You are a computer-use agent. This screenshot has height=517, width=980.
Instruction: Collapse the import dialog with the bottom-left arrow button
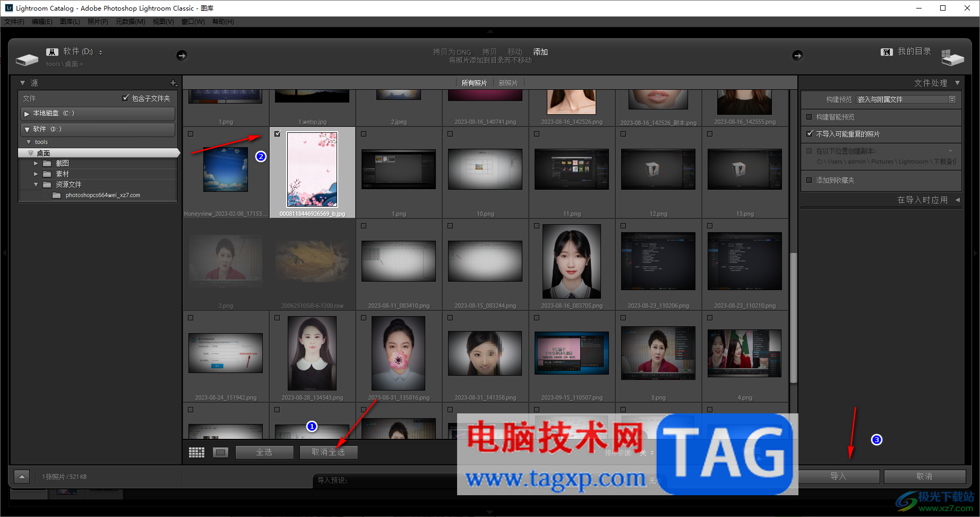tap(22, 477)
